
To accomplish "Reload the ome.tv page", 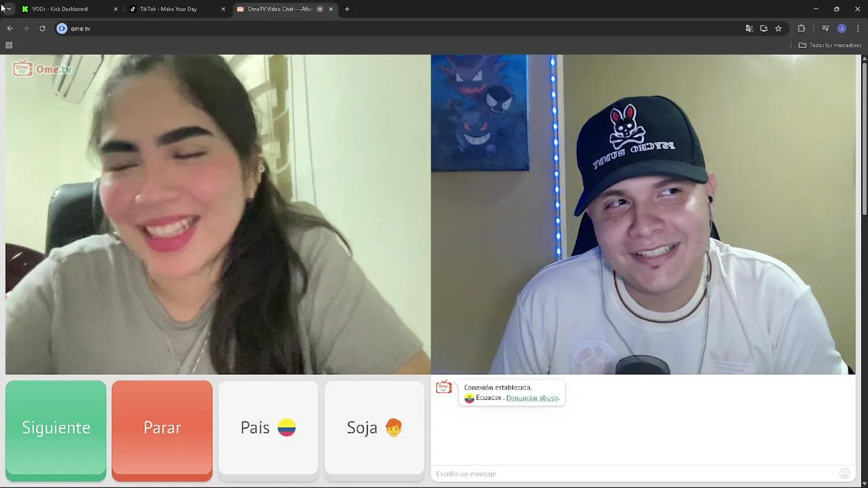I will (x=42, y=28).
